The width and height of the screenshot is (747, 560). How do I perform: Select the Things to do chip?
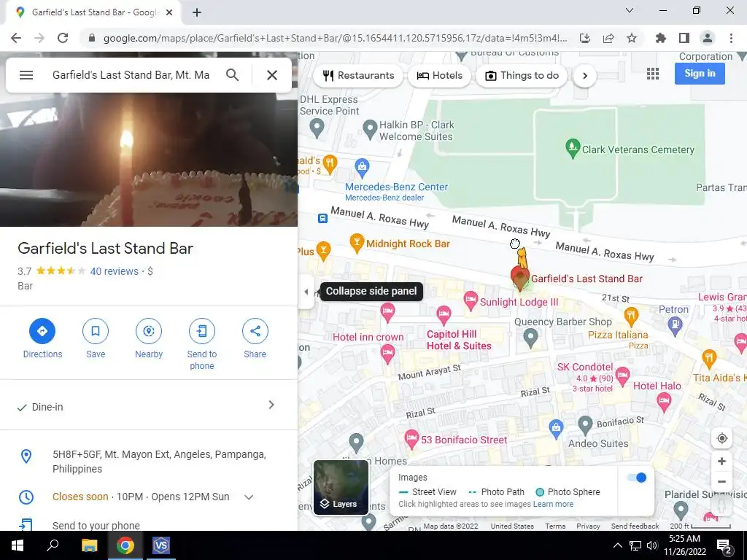(522, 76)
